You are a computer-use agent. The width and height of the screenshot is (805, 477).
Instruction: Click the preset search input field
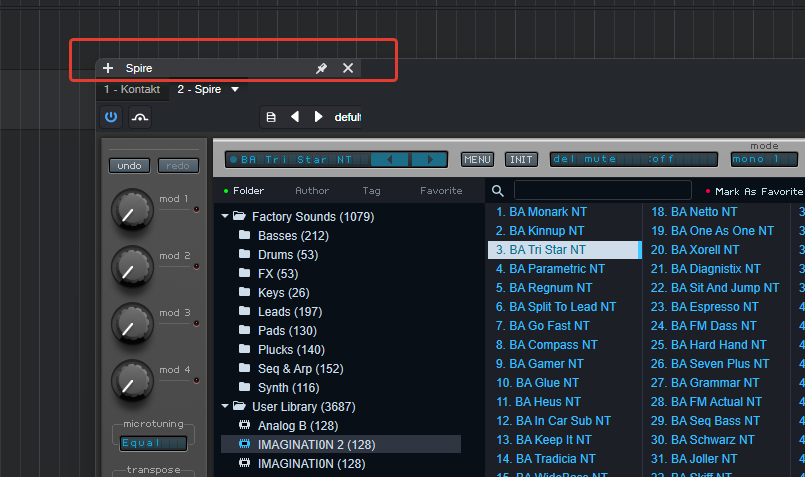[x=603, y=190]
